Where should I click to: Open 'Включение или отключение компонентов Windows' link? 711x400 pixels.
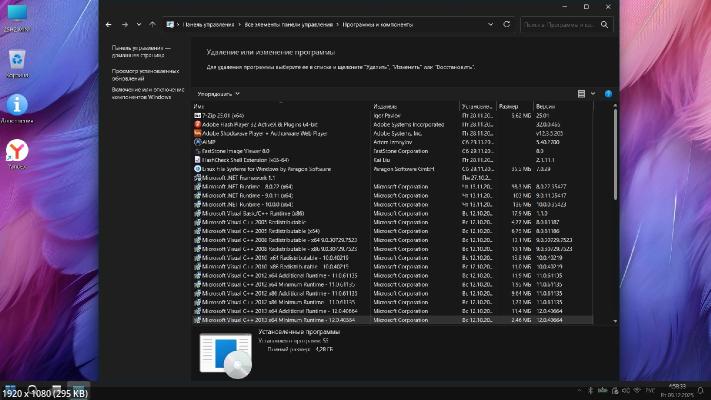click(x=141, y=92)
